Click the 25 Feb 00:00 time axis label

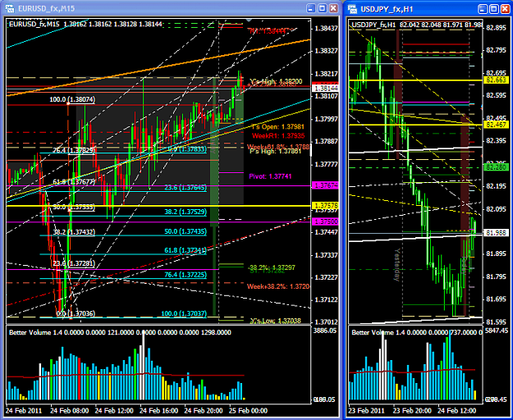pyautogui.click(x=248, y=410)
